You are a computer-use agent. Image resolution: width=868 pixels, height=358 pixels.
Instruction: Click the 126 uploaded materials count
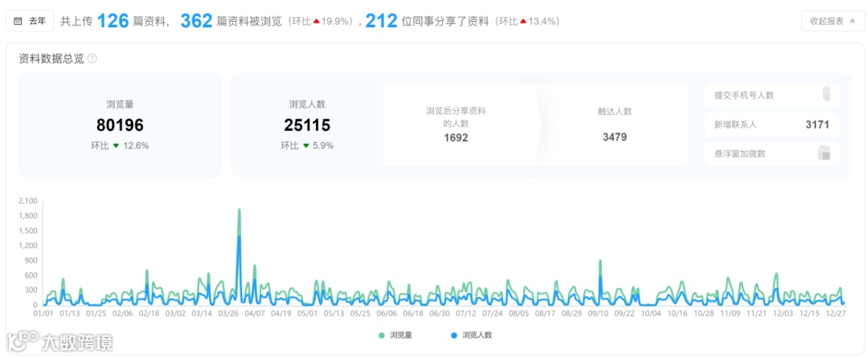[113, 21]
